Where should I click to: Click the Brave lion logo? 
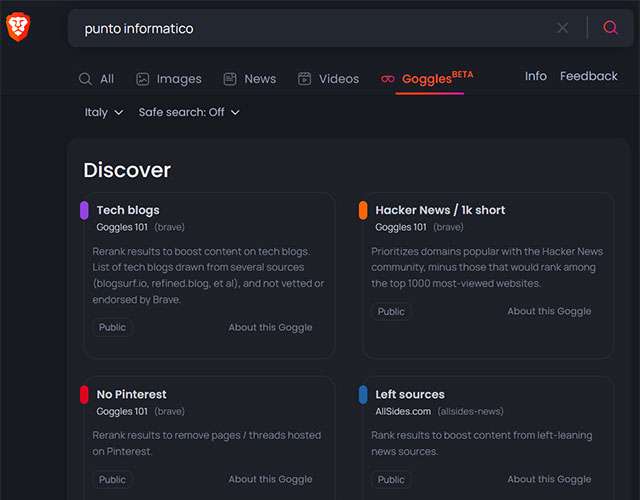(x=19, y=28)
